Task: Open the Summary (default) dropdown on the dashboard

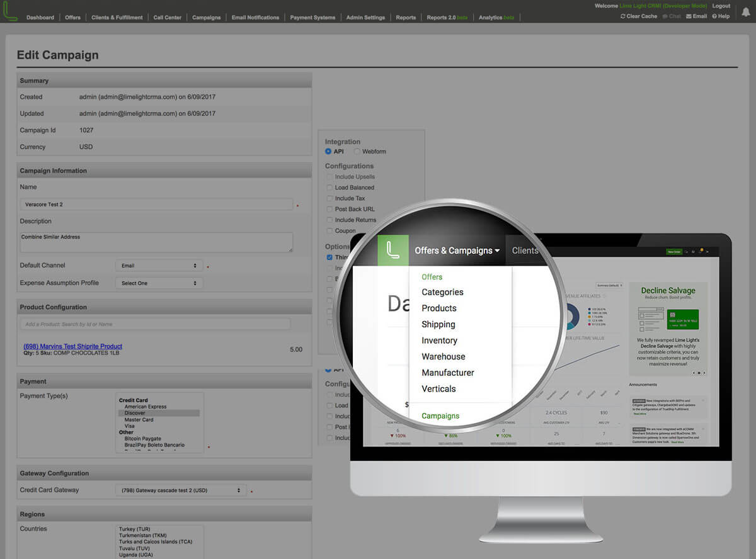Action: (609, 285)
